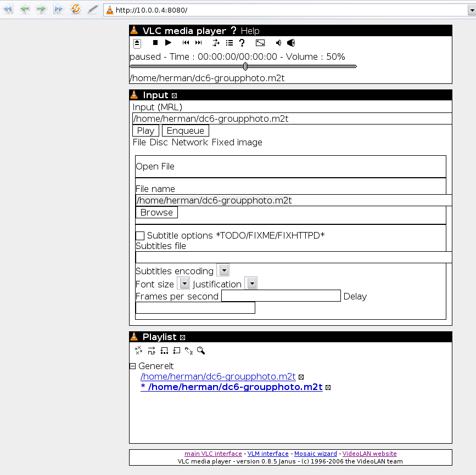Search the playlist with the magnifier icon
This screenshot has width=476, height=475.
(201, 350)
